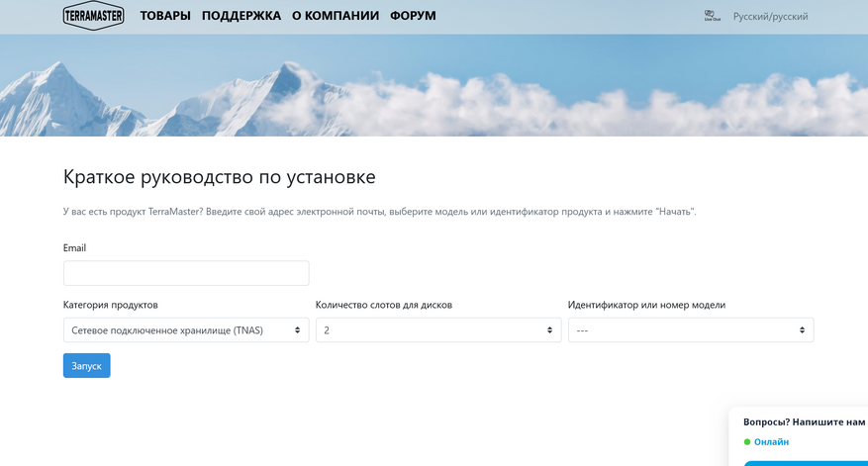The height and width of the screenshot is (466, 868).
Task: Open the ПОДДЕРЖКА menu
Action: pos(241,16)
